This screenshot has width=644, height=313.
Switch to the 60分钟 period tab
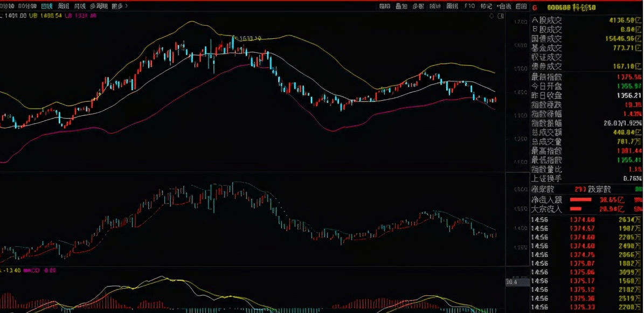click(26, 6)
